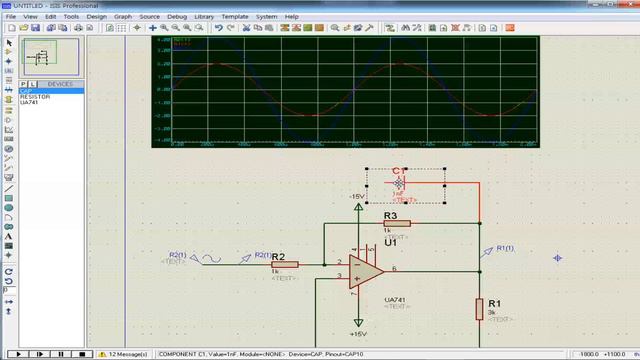Click the blue pan/center crosshair icon
This screenshot has height=360, width=640.
[153, 28]
